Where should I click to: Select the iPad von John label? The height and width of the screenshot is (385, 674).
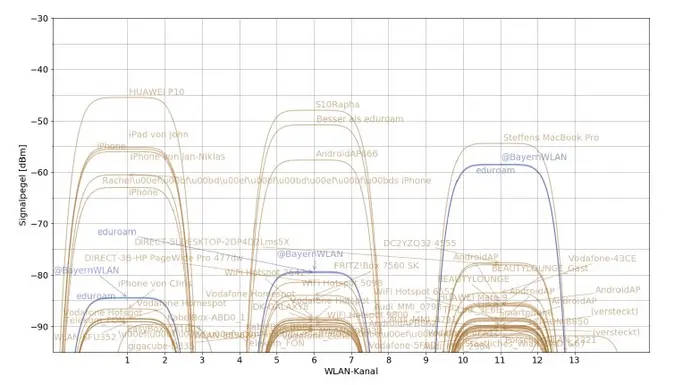[159, 134]
